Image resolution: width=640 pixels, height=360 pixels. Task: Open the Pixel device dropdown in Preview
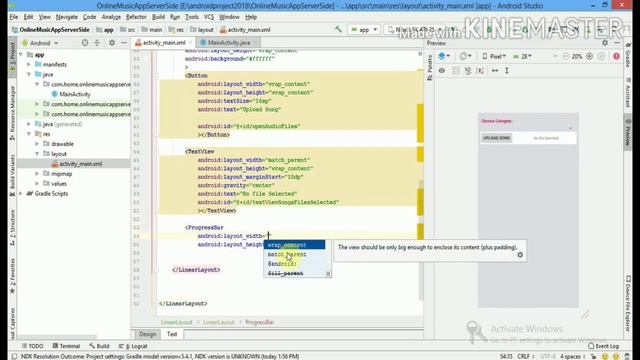coord(494,56)
